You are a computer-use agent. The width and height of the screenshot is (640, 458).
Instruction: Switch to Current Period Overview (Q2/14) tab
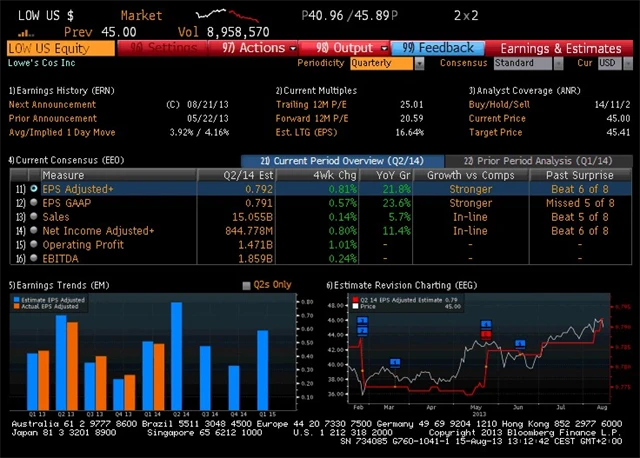click(x=342, y=161)
